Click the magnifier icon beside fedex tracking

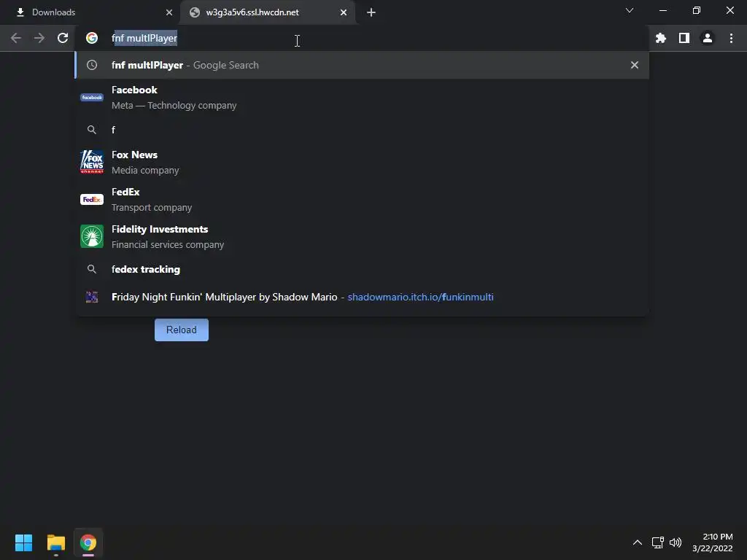tap(92, 270)
